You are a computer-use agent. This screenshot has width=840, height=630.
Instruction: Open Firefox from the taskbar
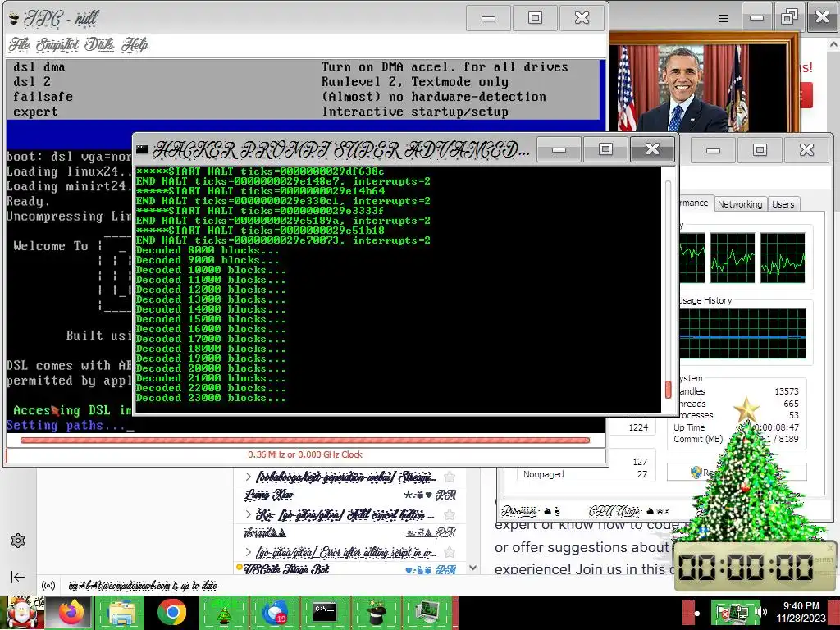click(x=71, y=612)
